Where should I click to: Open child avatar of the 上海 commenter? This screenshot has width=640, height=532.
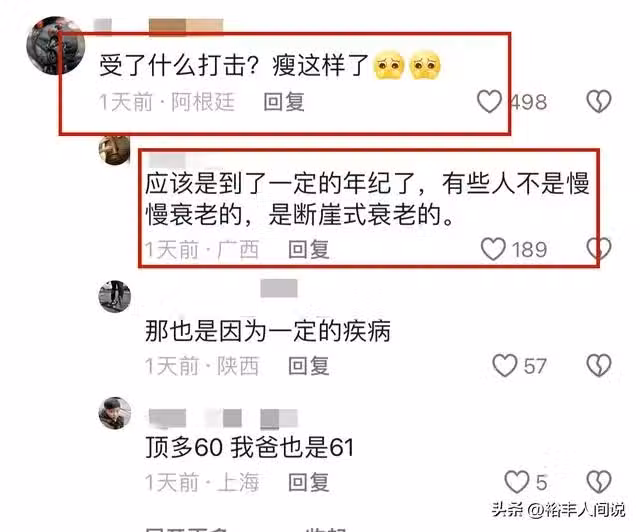click(x=115, y=413)
